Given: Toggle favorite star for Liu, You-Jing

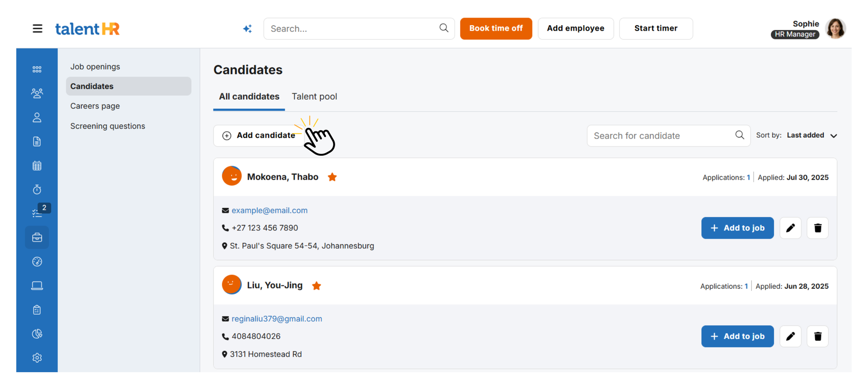Looking at the screenshot, I should 317,286.
